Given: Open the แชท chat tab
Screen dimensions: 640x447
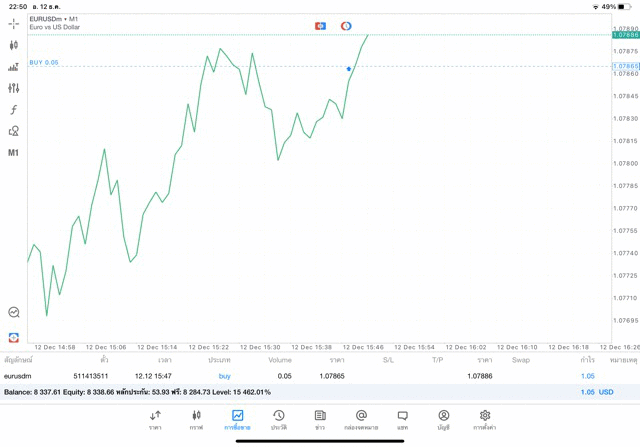Looking at the screenshot, I should click(x=402, y=419).
